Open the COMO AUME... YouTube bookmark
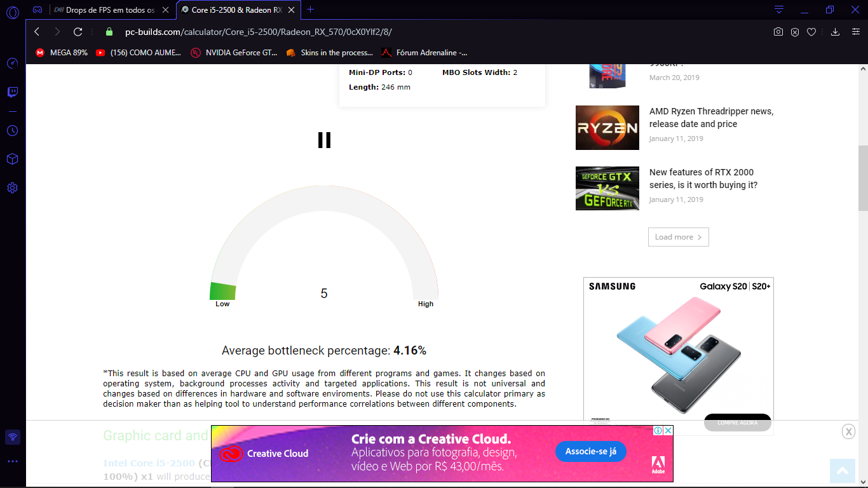868x488 pixels. tap(139, 53)
